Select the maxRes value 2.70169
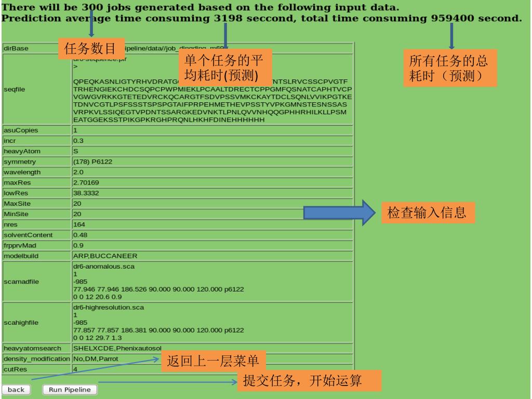This screenshot has height=399, width=532. tap(86, 183)
